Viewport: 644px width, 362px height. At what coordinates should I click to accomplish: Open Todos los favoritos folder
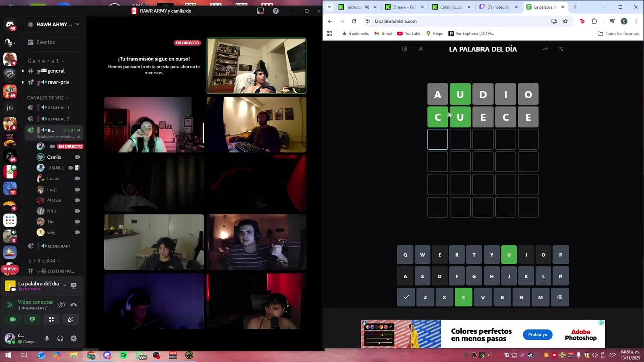coord(618,34)
